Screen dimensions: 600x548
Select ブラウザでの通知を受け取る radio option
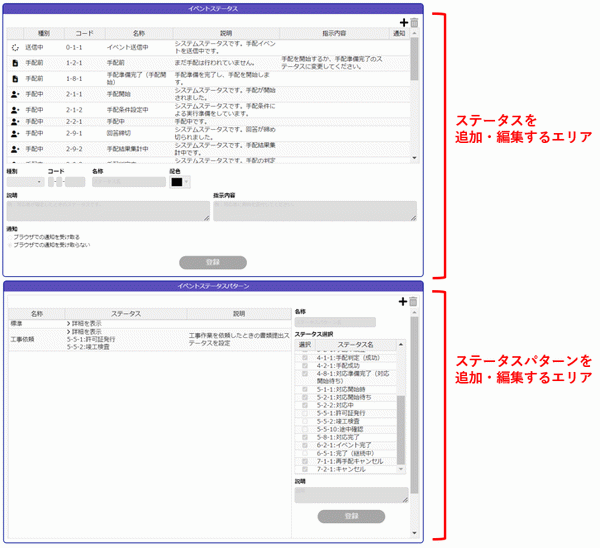tap(10, 237)
